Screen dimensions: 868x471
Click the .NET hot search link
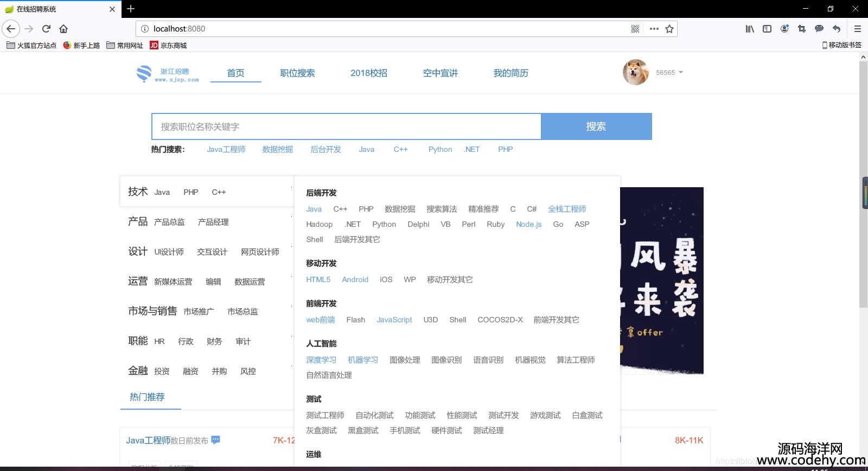click(472, 149)
